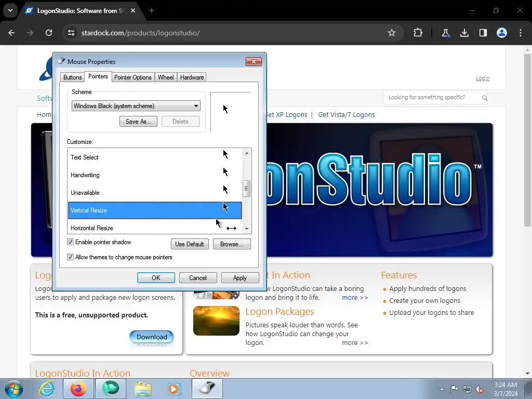The height and width of the screenshot is (399, 532).
Task: Switch to the Pointers tab
Action: coord(98,76)
